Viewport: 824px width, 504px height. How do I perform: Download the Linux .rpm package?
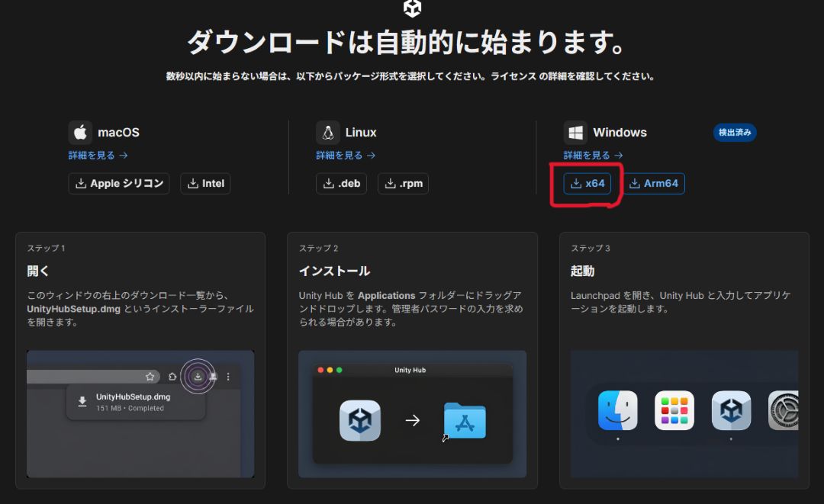(403, 183)
